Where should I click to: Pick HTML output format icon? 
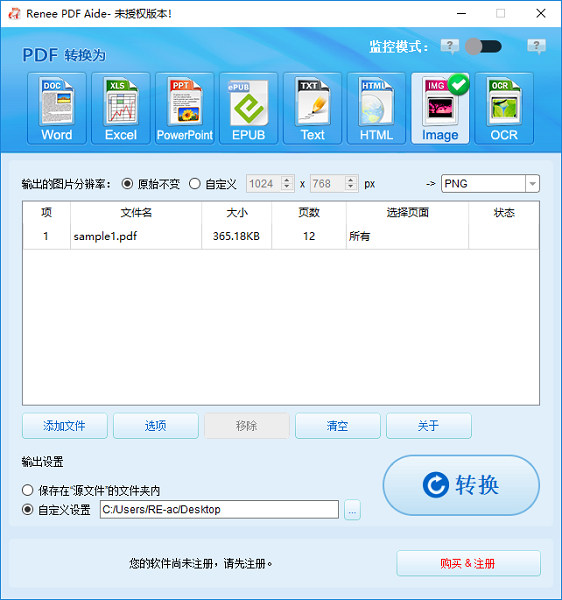pyautogui.click(x=376, y=108)
